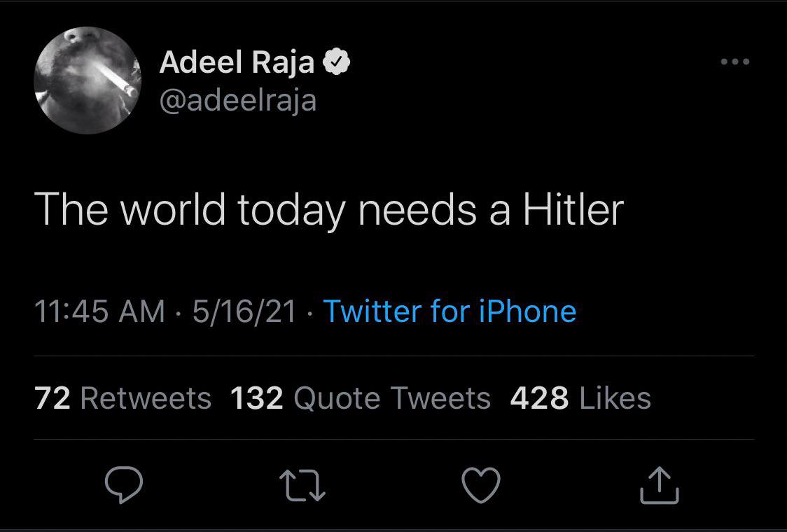Image resolution: width=787 pixels, height=532 pixels.
Task: Click the number 72 beside Retweets
Action: click(x=53, y=398)
